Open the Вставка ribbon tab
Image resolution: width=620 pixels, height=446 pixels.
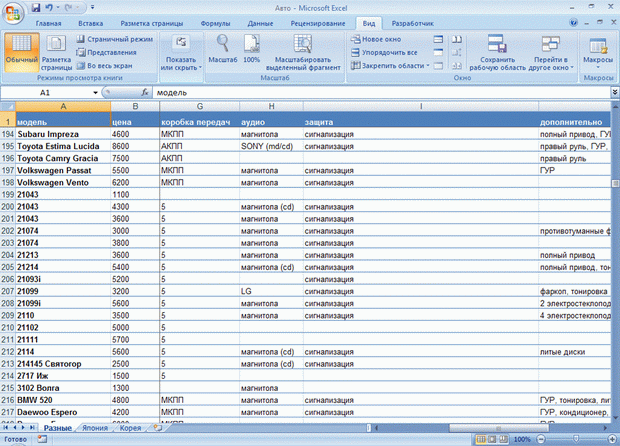tap(91, 23)
